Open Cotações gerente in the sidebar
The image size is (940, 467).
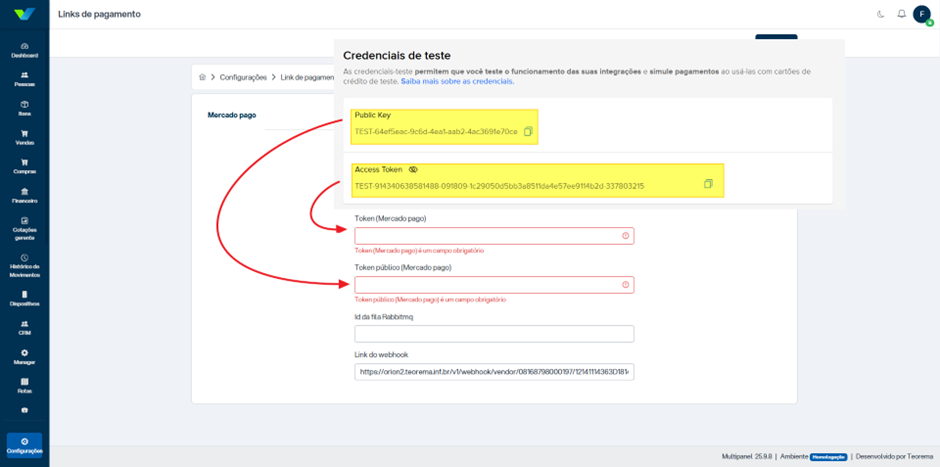click(25, 229)
